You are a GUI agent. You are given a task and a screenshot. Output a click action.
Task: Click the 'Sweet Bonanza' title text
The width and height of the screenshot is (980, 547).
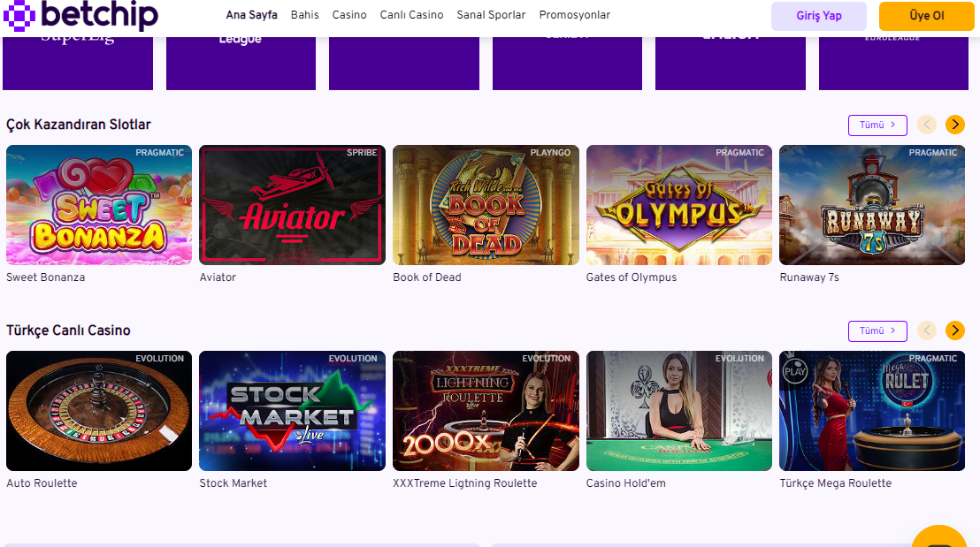coord(46,277)
